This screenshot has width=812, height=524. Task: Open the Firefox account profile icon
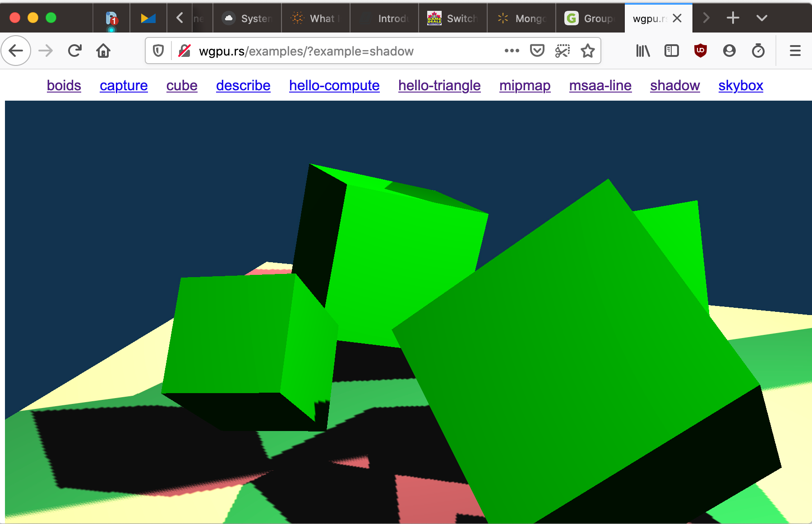click(x=729, y=51)
